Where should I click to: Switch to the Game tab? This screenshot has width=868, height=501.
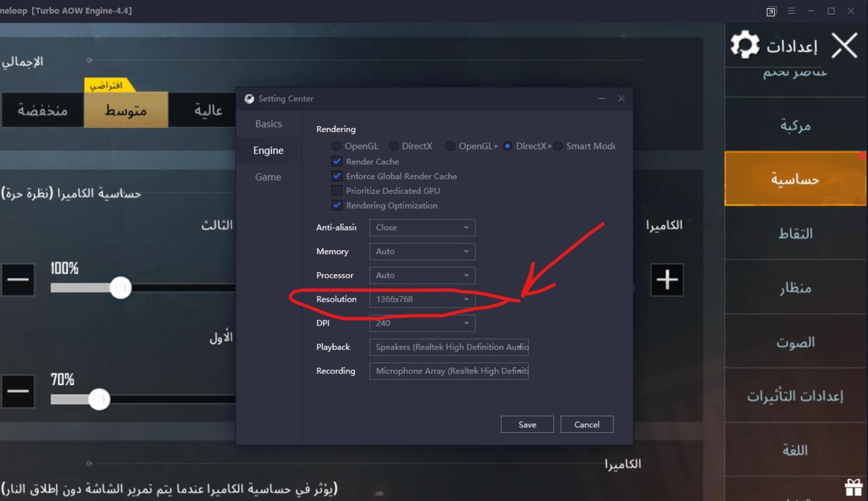268,177
